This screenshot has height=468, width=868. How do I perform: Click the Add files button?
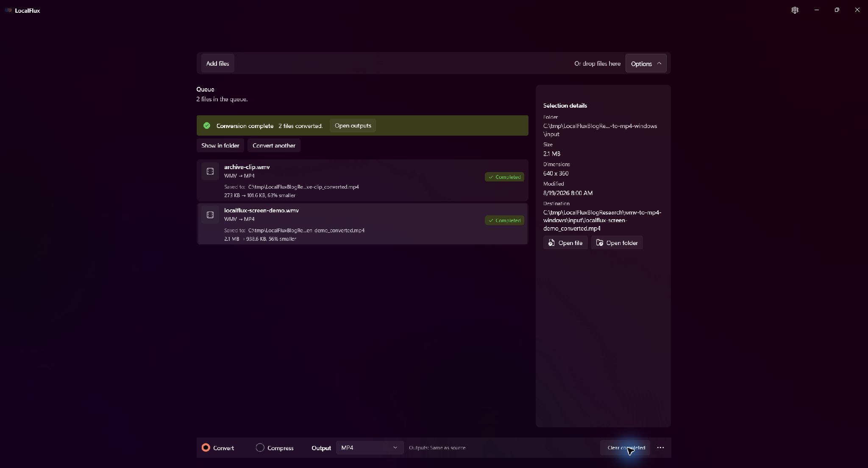(218, 64)
